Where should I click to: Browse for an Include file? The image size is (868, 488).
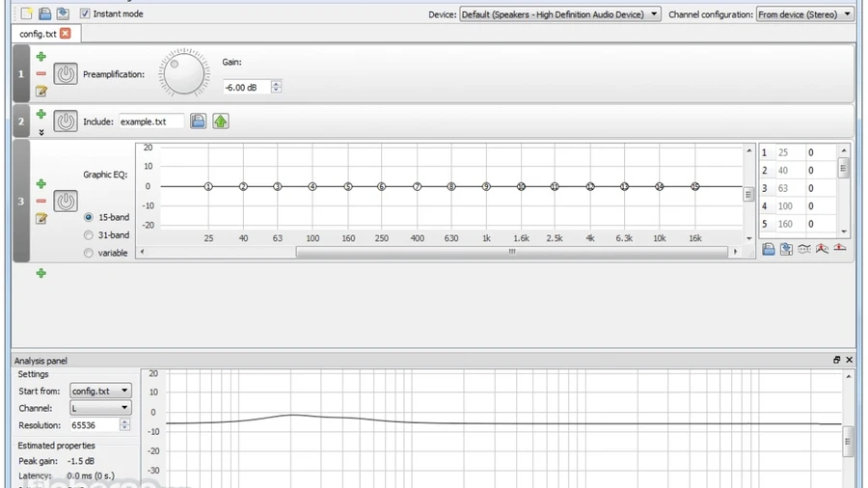tap(198, 122)
